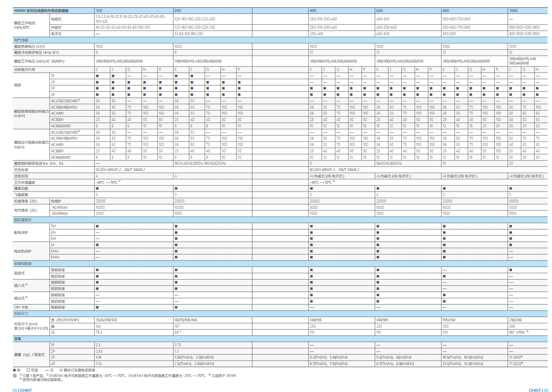Click the 分断能力代号 row label

click(x=25, y=70)
